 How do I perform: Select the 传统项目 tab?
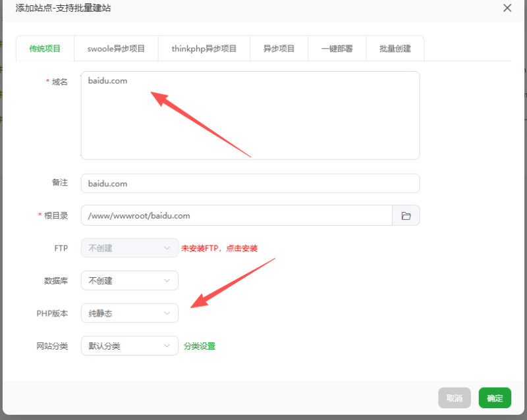(x=44, y=48)
